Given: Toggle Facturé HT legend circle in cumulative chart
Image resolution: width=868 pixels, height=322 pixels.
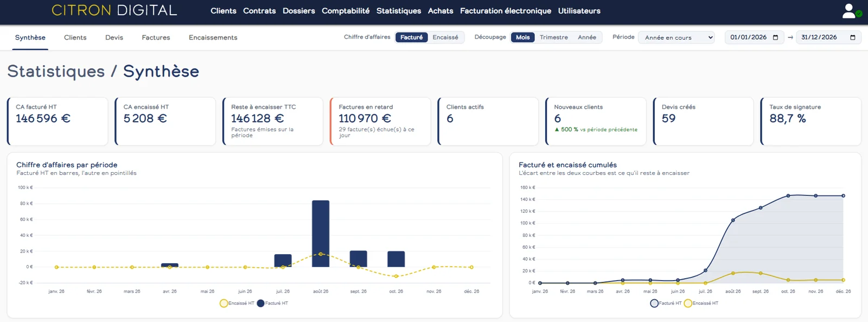Looking at the screenshot, I should click(654, 304).
